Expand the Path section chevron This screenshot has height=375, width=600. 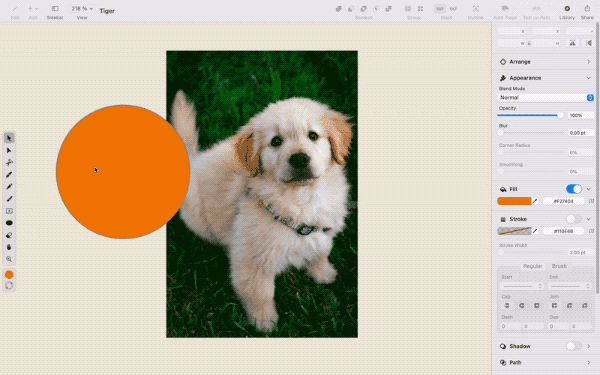coord(588,362)
